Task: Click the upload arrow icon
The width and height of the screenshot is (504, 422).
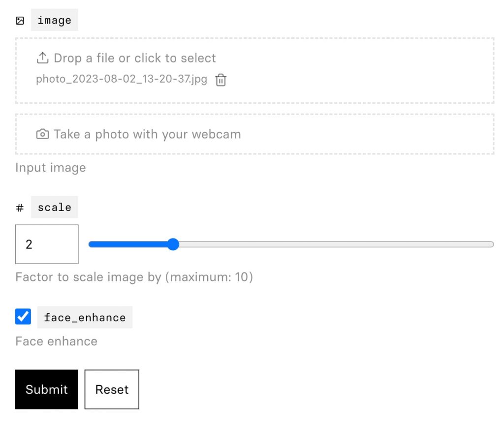Action: (42, 58)
